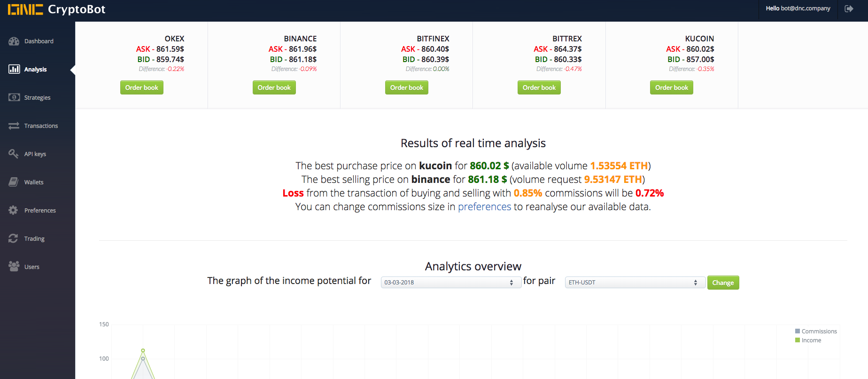The height and width of the screenshot is (379, 868).
Task: Click the DNC CryptoBot logo
Action: (56, 9)
